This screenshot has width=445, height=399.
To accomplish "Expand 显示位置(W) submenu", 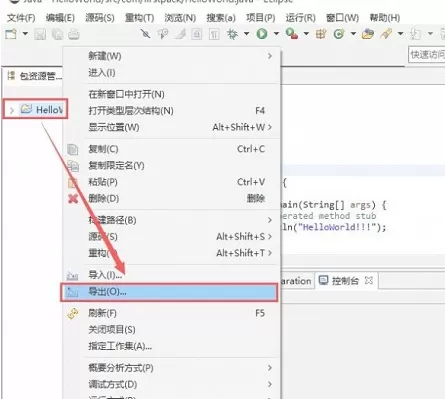I will pos(270,127).
